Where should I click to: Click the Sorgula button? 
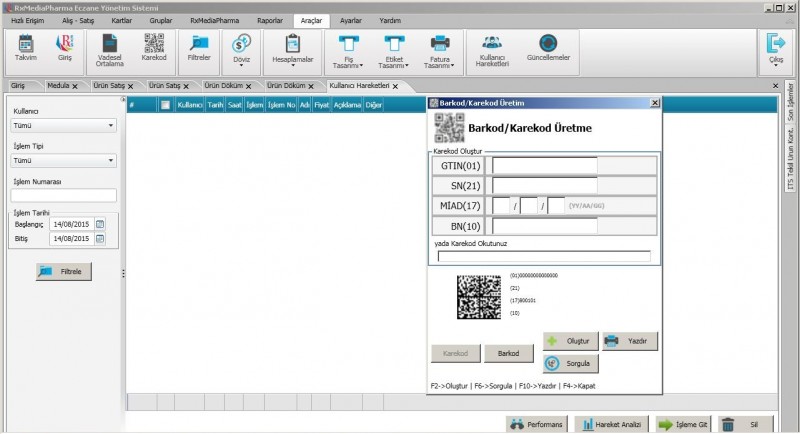571,363
